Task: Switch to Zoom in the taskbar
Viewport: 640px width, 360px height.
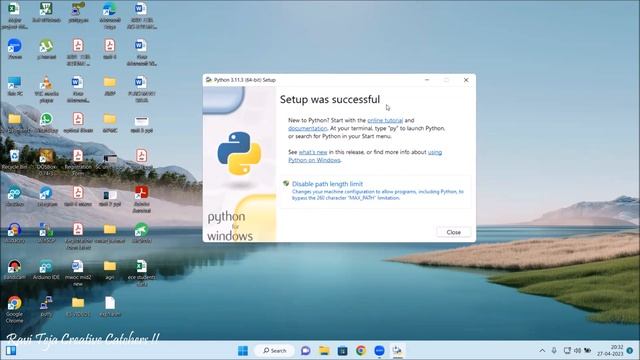Action: coord(379,351)
